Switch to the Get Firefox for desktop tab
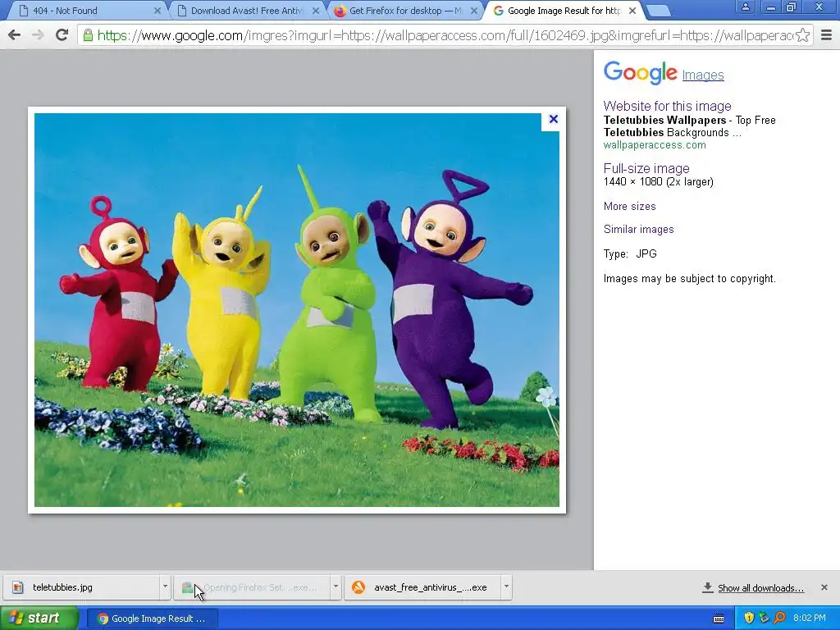This screenshot has height=630, width=840. click(405, 11)
